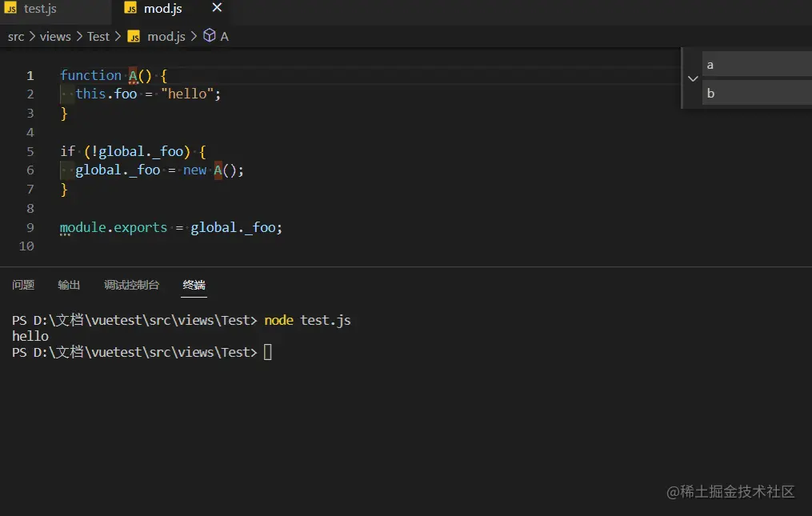The height and width of the screenshot is (516, 812).
Task: Close the mod.js tab
Action: 217,8
